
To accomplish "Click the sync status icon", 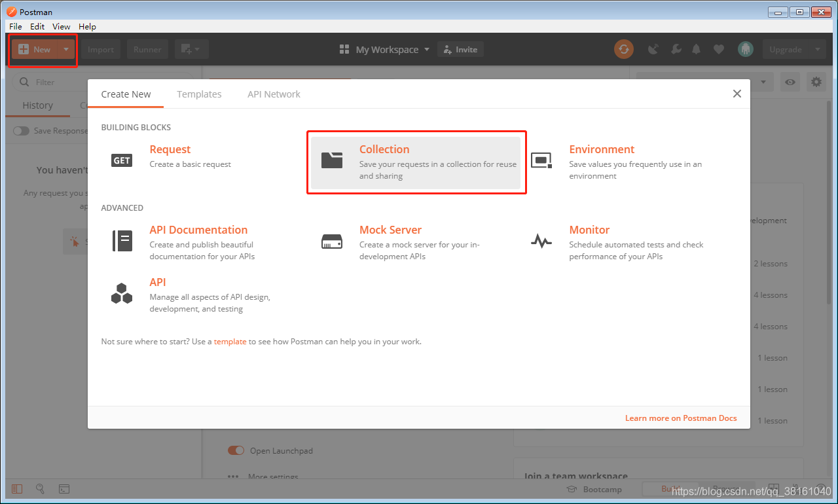I will [x=624, y=49].
